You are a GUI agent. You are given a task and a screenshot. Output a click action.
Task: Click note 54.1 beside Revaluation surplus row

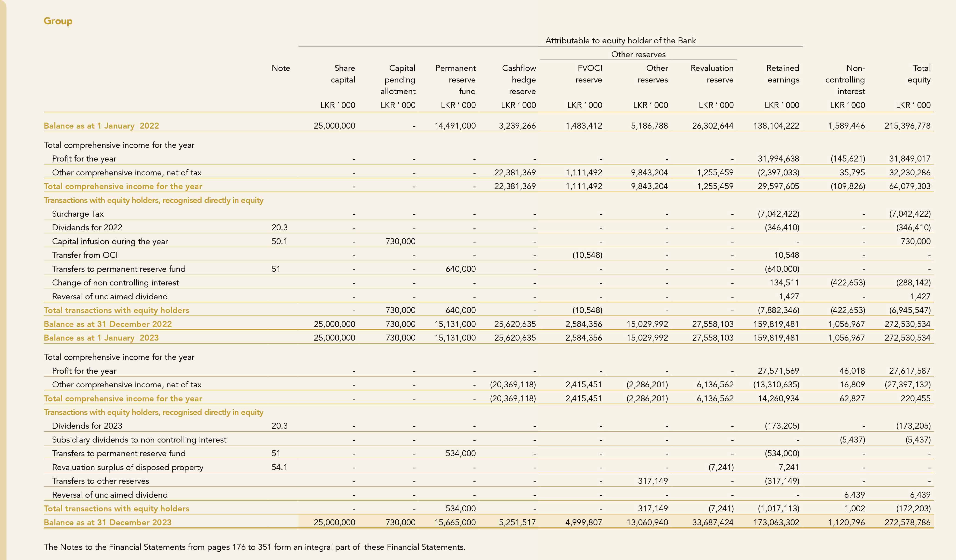(279, 467)
